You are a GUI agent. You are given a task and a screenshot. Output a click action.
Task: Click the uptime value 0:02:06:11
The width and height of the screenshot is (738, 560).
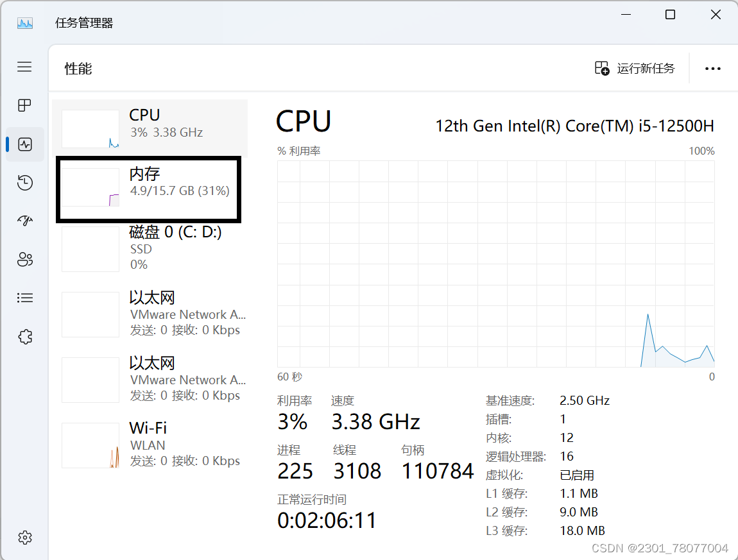pyautogui.click(x=327, y=520)
